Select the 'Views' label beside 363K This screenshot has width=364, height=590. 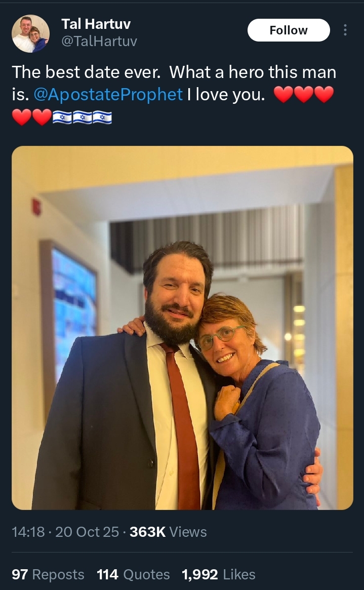188,532
